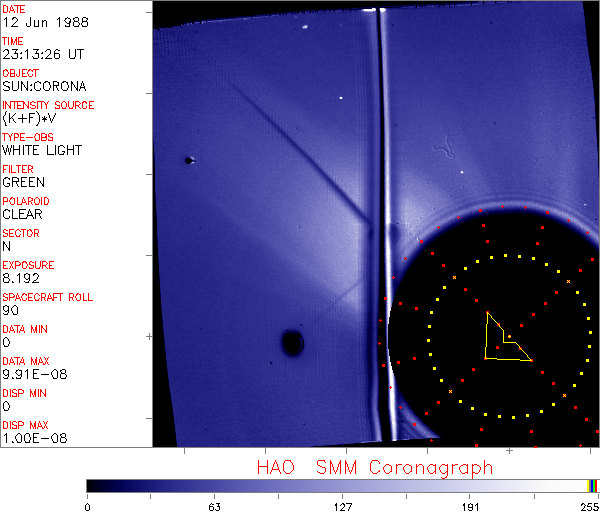Click the color bar at the 127 midpoint
Viewport: 600px width, 512px height.
click(x=342, y=485)
